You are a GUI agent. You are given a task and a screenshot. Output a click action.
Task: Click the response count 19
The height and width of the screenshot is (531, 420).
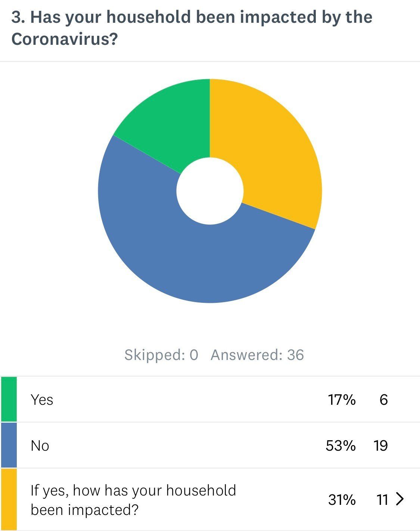pyautogui.click(x=381, y=445)
